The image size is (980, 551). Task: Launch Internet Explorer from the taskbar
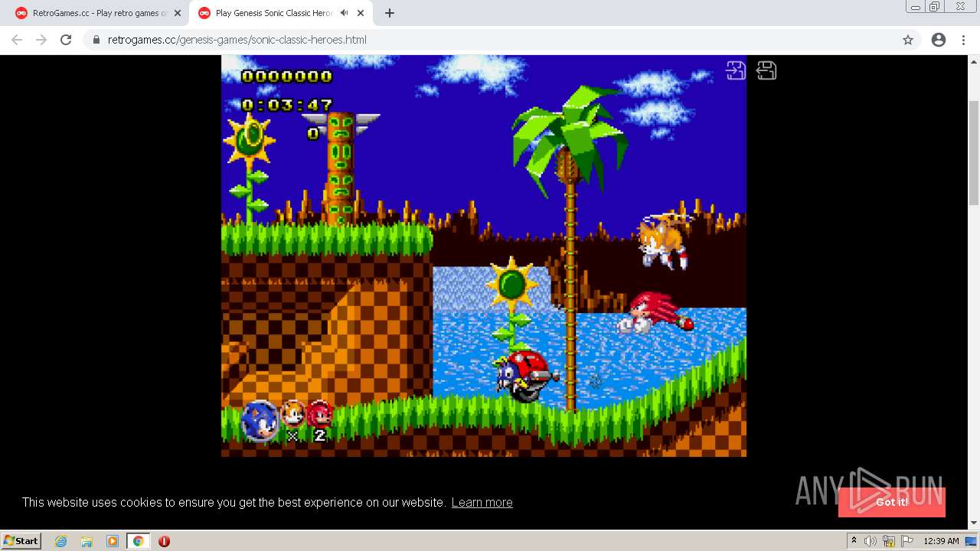60,541
